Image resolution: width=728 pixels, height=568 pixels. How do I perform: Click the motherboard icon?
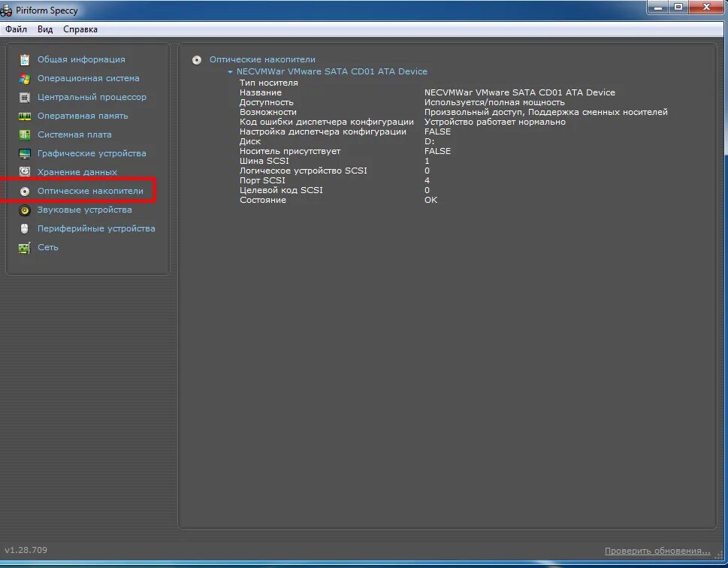tap(25, 134)
